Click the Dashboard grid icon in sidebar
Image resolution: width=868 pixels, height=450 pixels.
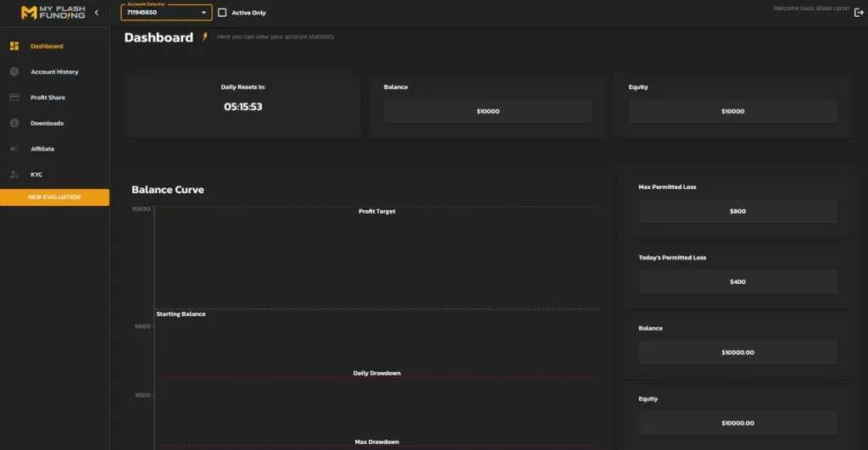pyautogui.click(x=14, y=46)
